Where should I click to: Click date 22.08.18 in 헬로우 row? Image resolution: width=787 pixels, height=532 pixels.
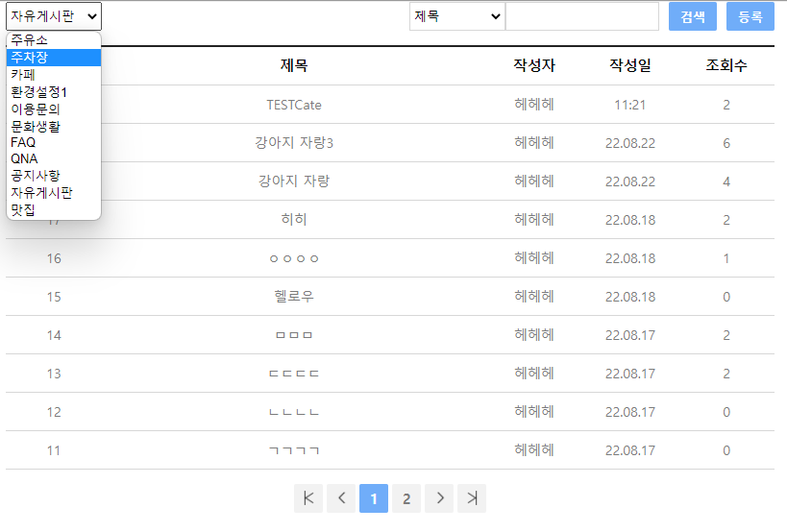click(x=630, y=297)
